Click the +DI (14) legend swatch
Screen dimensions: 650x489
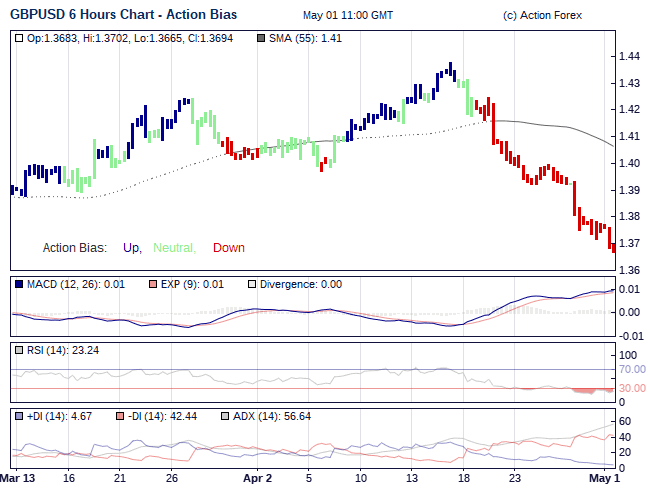click(x=20, y=415)
